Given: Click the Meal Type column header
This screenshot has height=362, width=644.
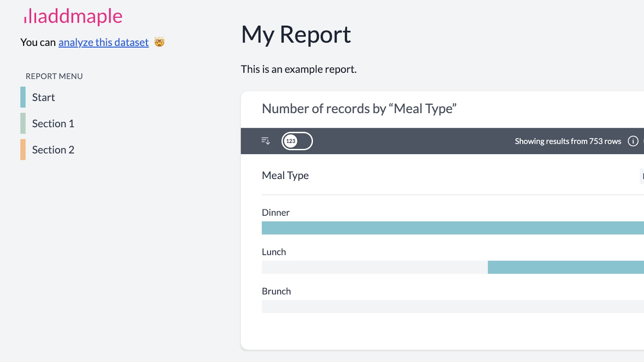Looking at the screenshot, I should (285, 175).
